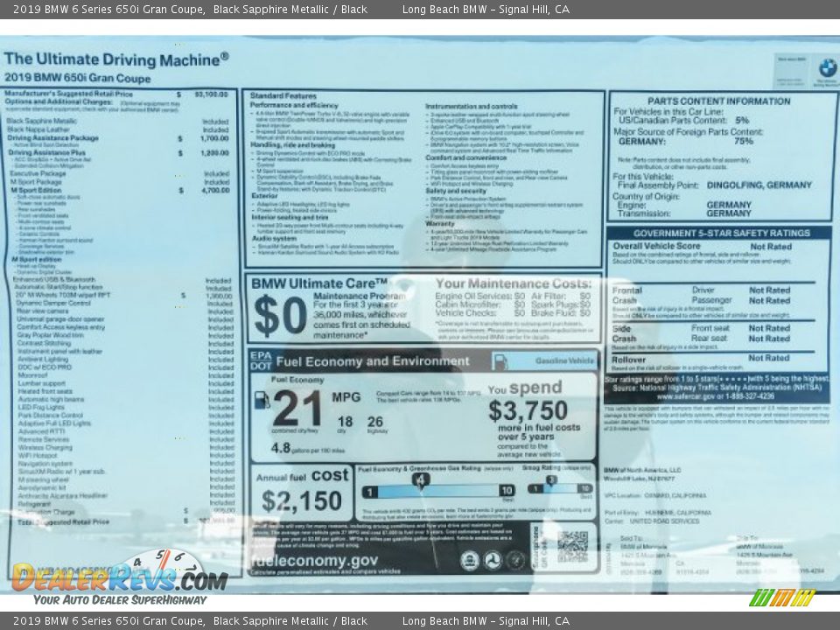Open the fueleconomy.gov link

coord(314,561)
